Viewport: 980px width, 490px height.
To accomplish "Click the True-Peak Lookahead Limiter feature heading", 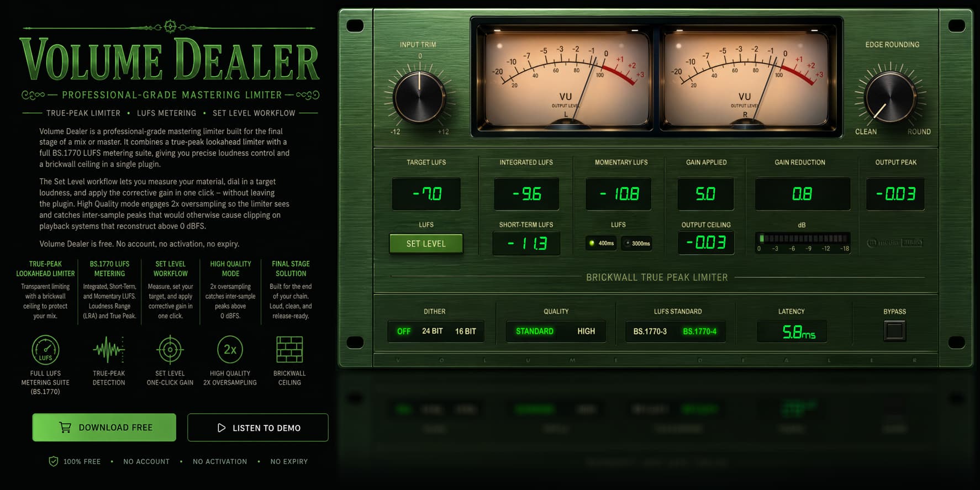I will (45, 268).
